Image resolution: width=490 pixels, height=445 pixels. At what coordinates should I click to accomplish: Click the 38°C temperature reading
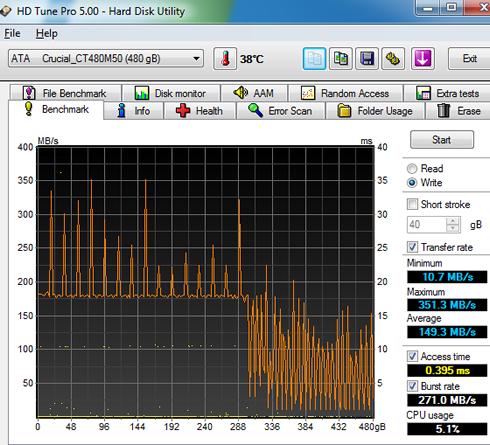[x=252, y=59]
